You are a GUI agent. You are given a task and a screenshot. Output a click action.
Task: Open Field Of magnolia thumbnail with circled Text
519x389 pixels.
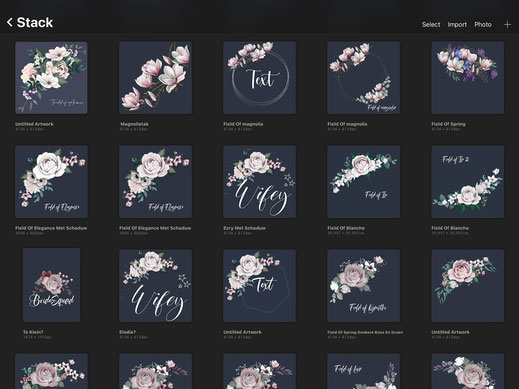click(259, 78)
